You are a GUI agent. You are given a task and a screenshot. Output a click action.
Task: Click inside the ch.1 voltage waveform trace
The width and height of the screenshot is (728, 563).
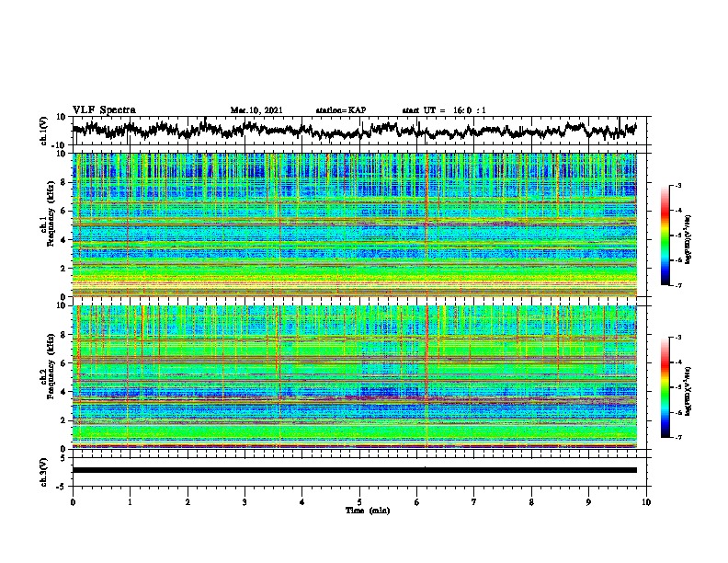pyautogui.click(x=354, y=131)
